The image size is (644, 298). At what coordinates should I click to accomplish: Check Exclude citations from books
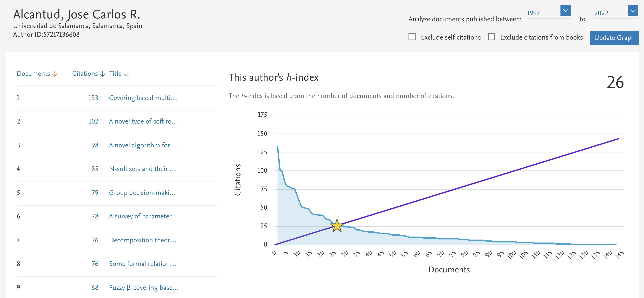pos(491,37)
